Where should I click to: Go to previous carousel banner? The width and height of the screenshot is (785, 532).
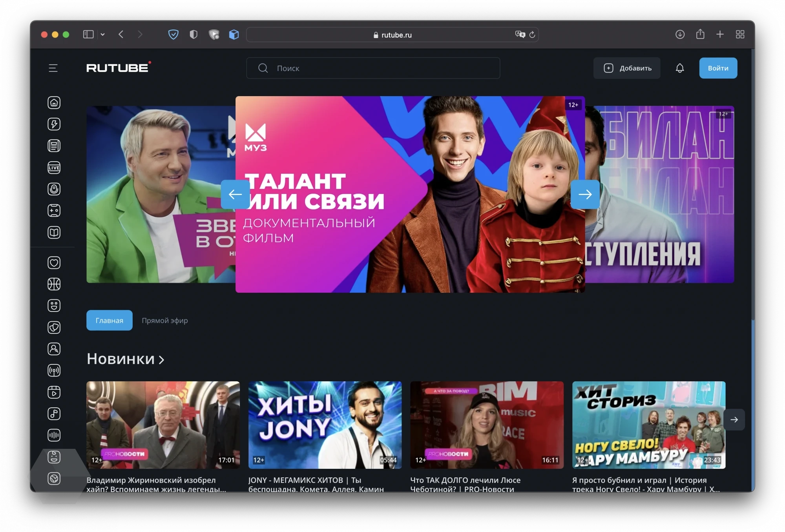(235, 194)
